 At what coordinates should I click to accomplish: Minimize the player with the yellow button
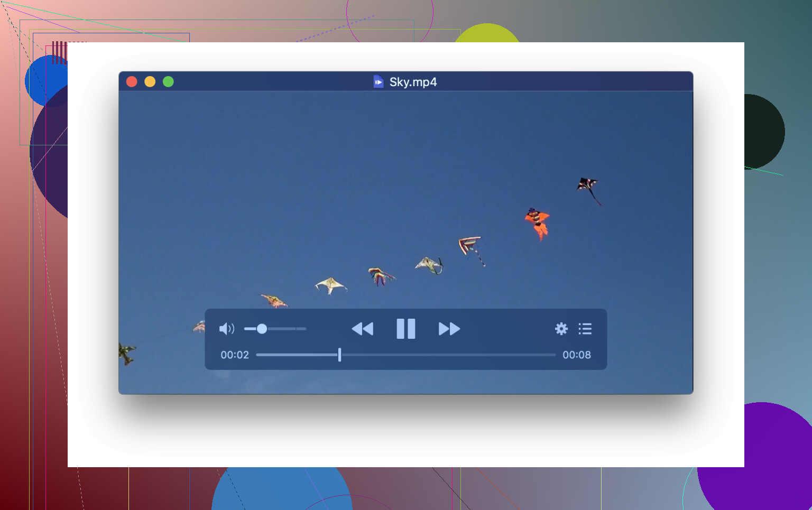click(x=150, y=81)
